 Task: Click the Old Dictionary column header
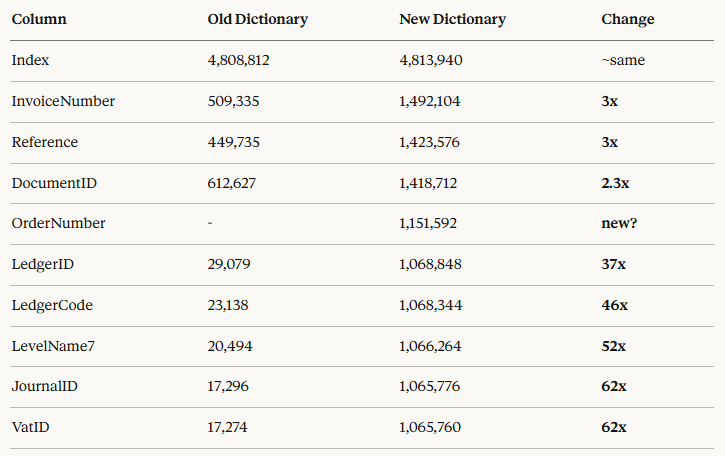click(257, 19)
